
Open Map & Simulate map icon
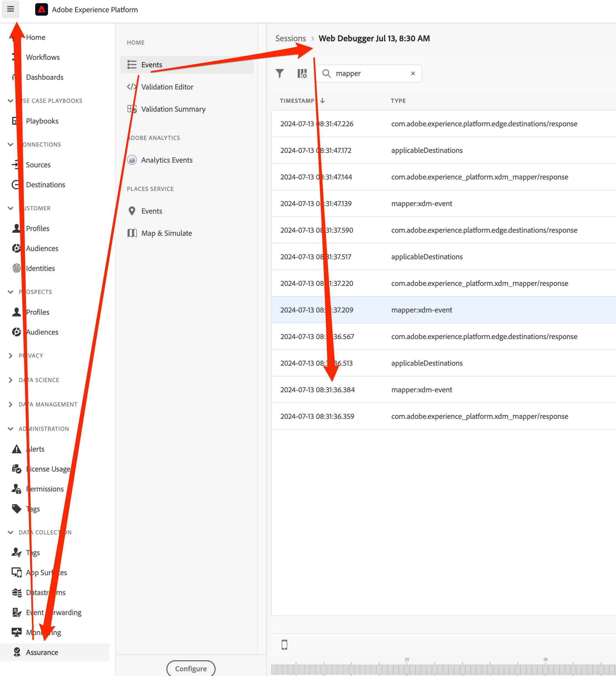[x=132, y=233]
